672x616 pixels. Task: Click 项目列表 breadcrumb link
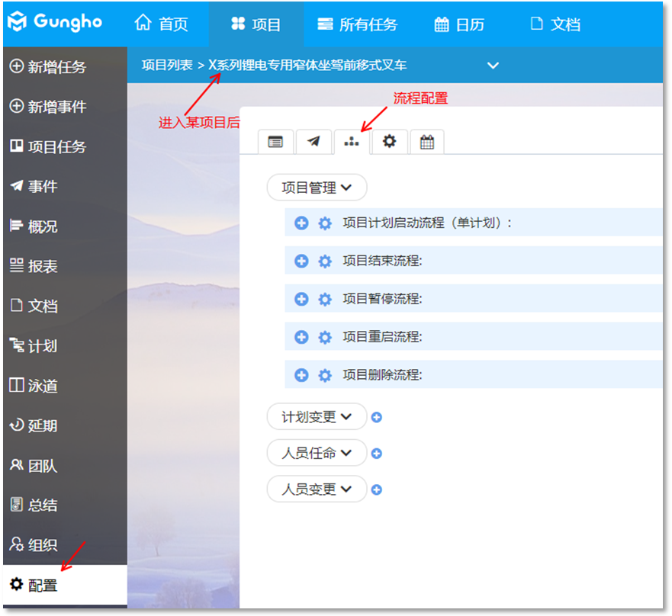[x=167, y=66]
